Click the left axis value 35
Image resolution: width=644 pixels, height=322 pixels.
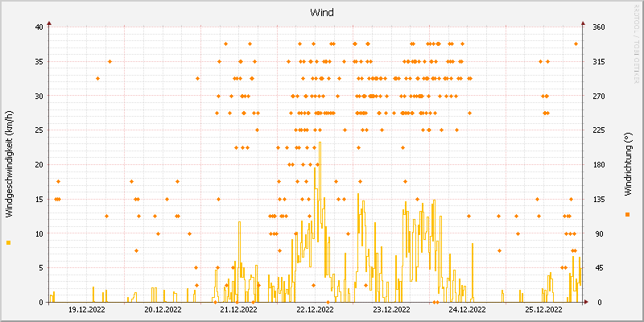click(39, 62)
